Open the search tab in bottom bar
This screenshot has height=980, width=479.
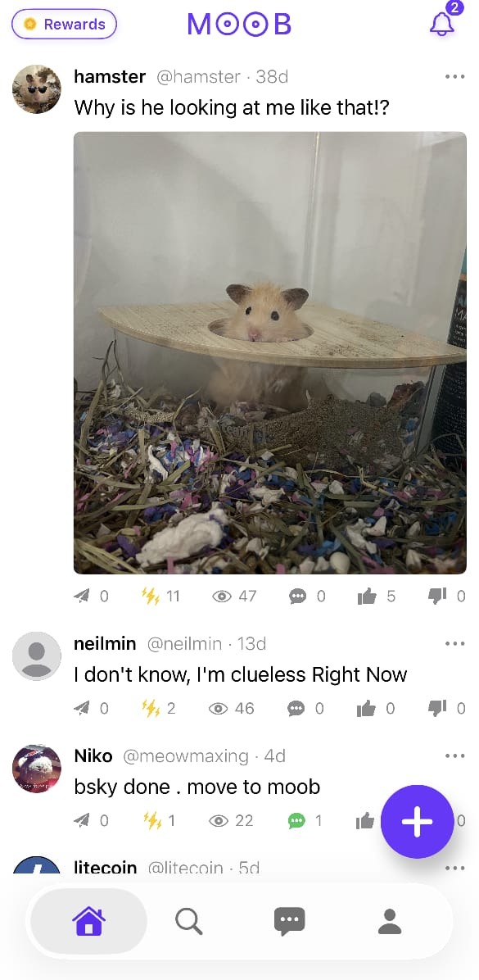[x=188, y=921]
